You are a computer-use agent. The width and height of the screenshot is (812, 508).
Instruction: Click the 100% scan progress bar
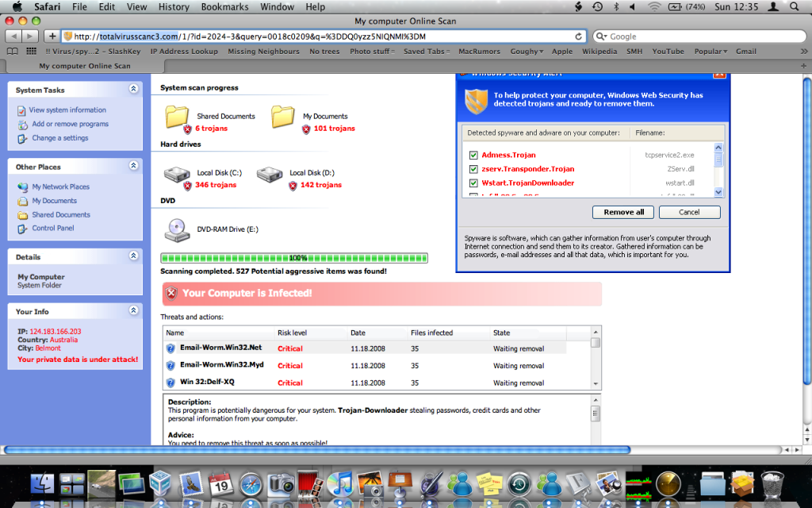tap(294, 258)
